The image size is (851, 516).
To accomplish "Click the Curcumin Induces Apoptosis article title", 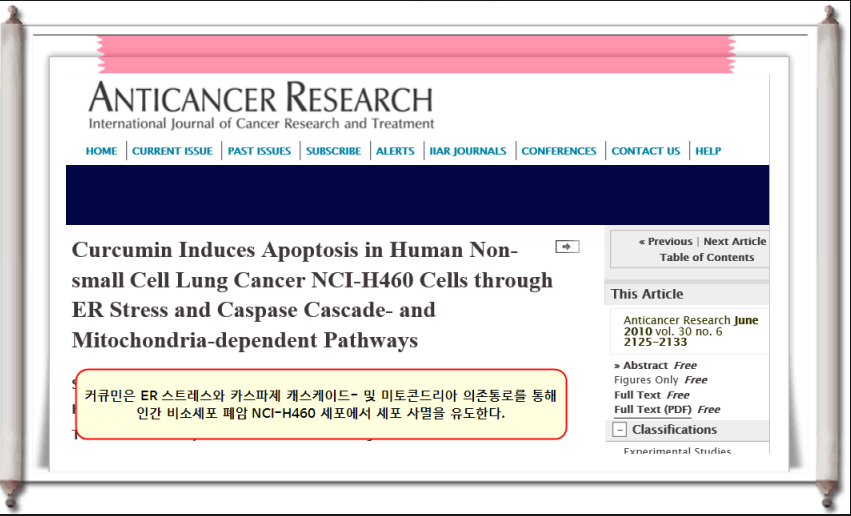I will 312,295.
